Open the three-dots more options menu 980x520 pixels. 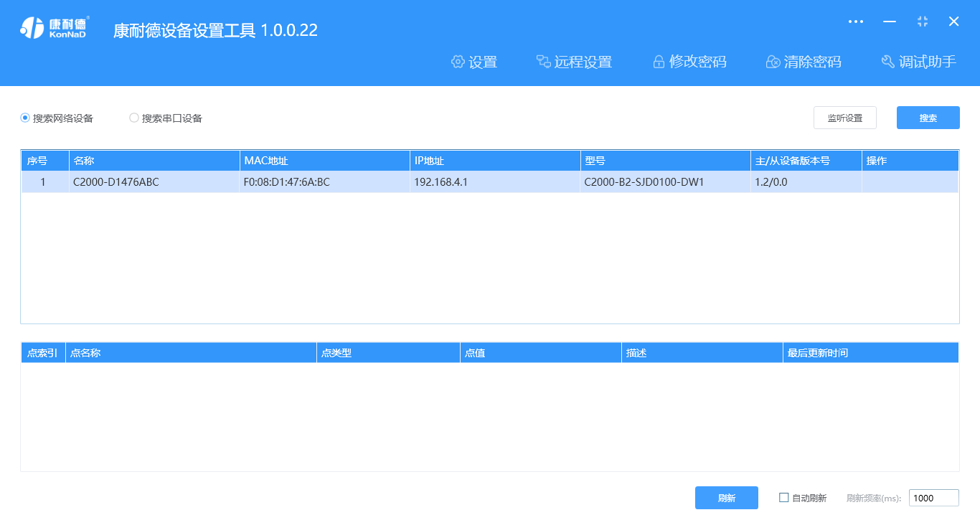[856, 22]
